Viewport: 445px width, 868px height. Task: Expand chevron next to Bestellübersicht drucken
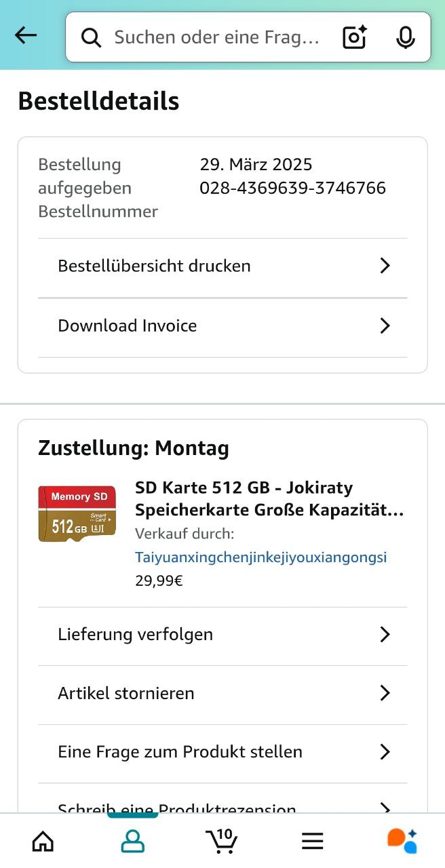pos(385,266)
